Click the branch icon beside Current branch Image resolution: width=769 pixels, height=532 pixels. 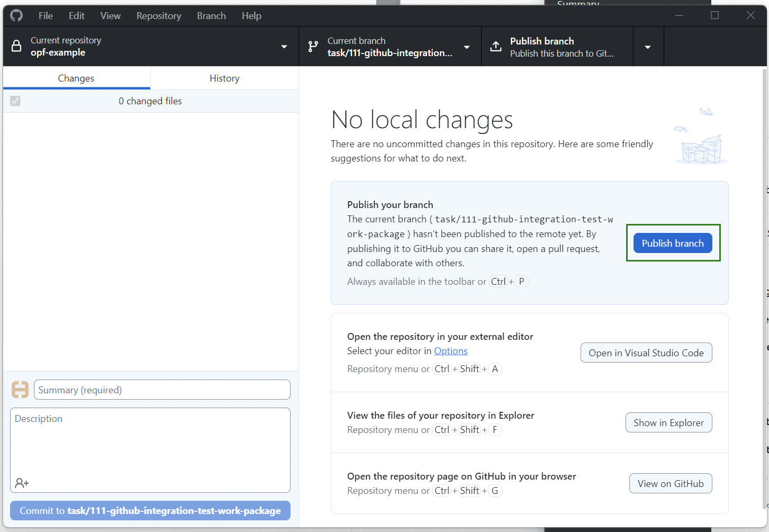[x=311, y=46]
